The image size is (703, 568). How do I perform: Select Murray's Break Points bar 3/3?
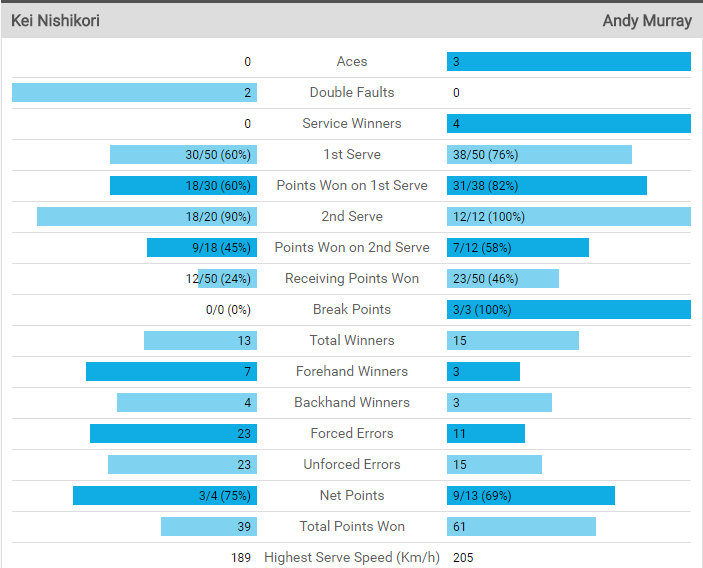tap(568, 310)
